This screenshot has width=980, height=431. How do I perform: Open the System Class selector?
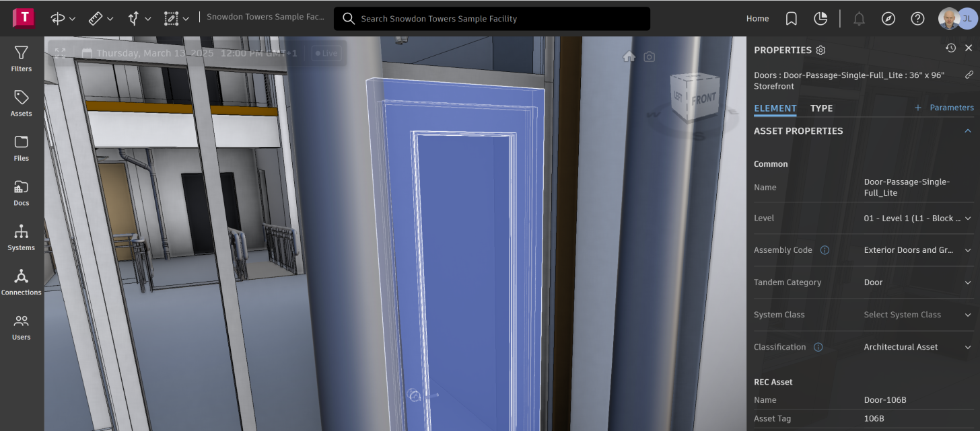pyautogui.click(x=968, y=315)
